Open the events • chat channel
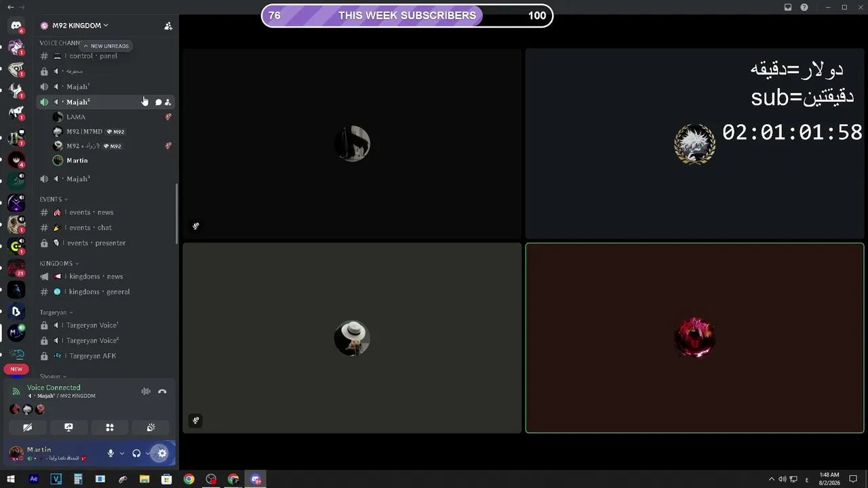This screenshot has height=488, width=868. 106,228
